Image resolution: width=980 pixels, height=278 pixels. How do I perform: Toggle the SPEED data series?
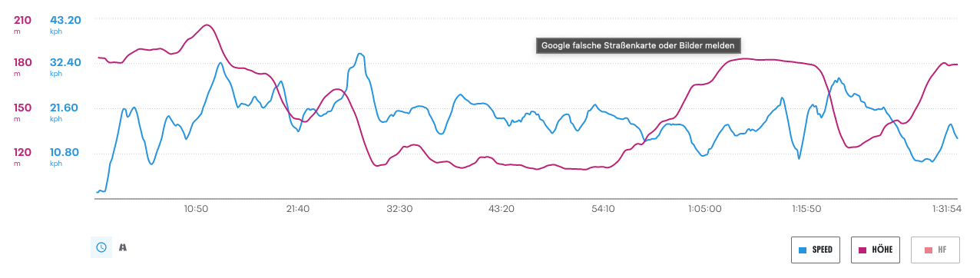click(x=816, y=250)
